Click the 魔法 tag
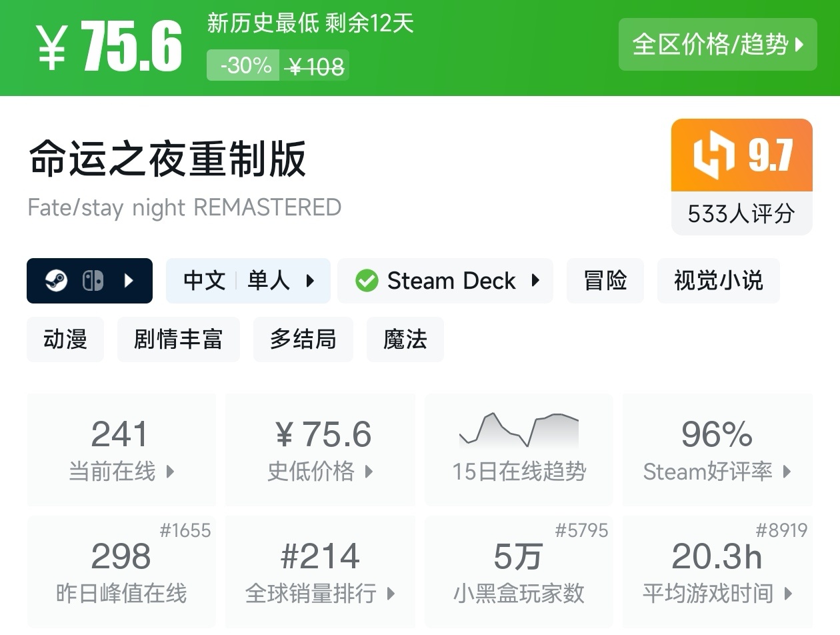This screenshot has width=840, height=635. [405, 340]
